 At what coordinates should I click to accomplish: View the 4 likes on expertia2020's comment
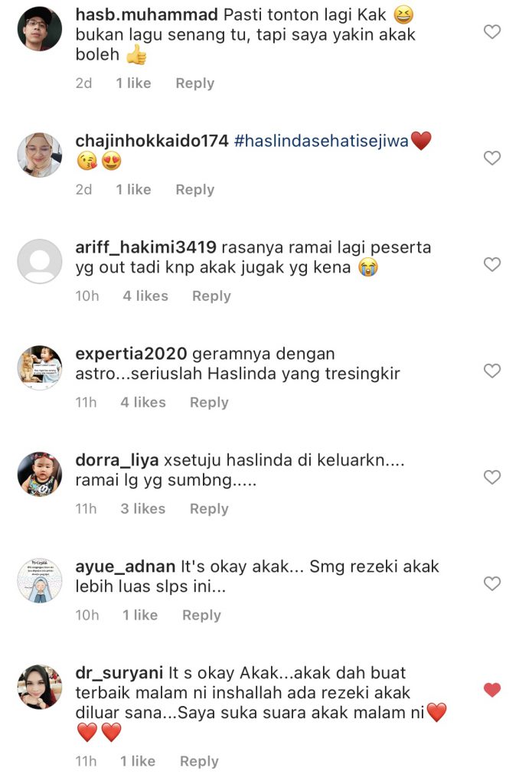click(143, 403)
